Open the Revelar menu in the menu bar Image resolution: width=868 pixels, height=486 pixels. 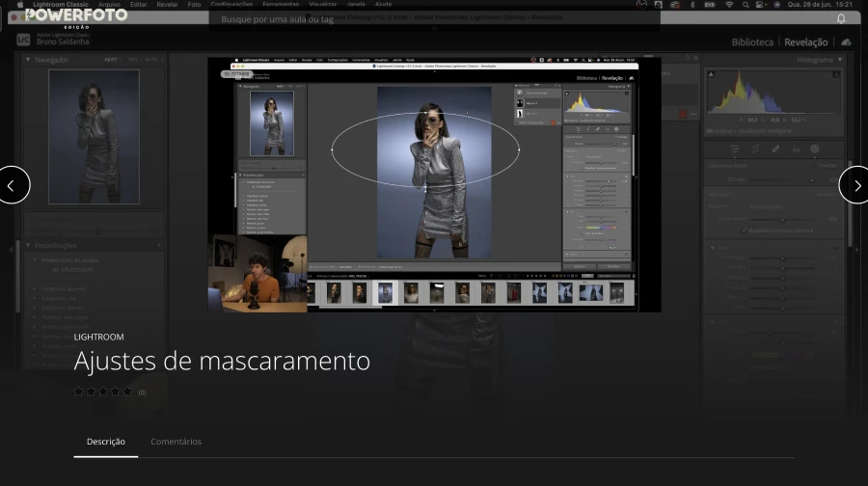[167, 4]
